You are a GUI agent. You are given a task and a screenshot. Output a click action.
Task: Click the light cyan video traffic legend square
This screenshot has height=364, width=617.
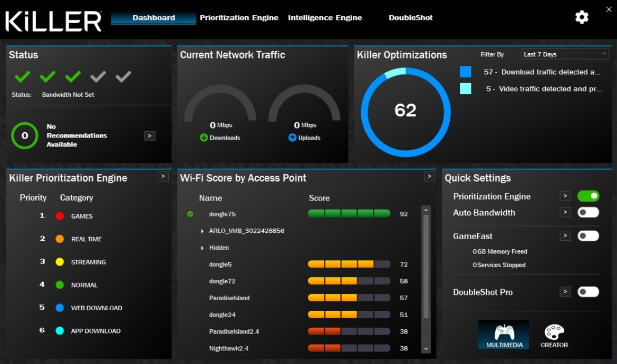[x=466, y=88]
